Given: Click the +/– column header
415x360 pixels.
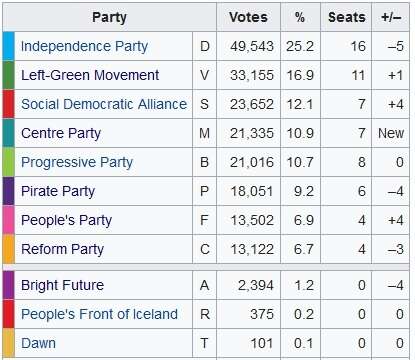Looking at the screenshot, I should click(x=391, y=17).
